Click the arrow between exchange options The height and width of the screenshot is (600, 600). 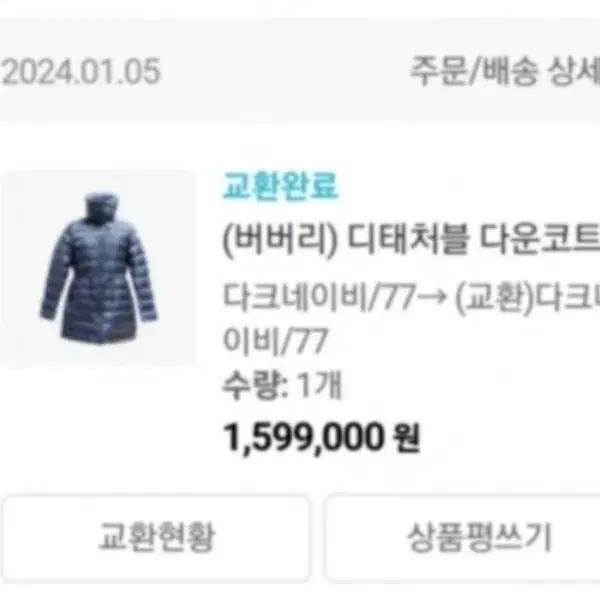tap(431, 297)
